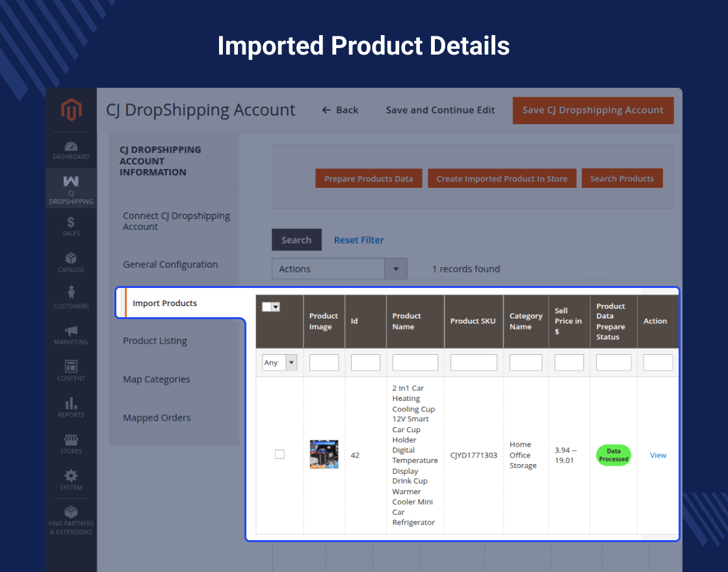The width and height of the screenshot is (728, 572).
Task: Click the Action filter field
Action: (658, 363)
